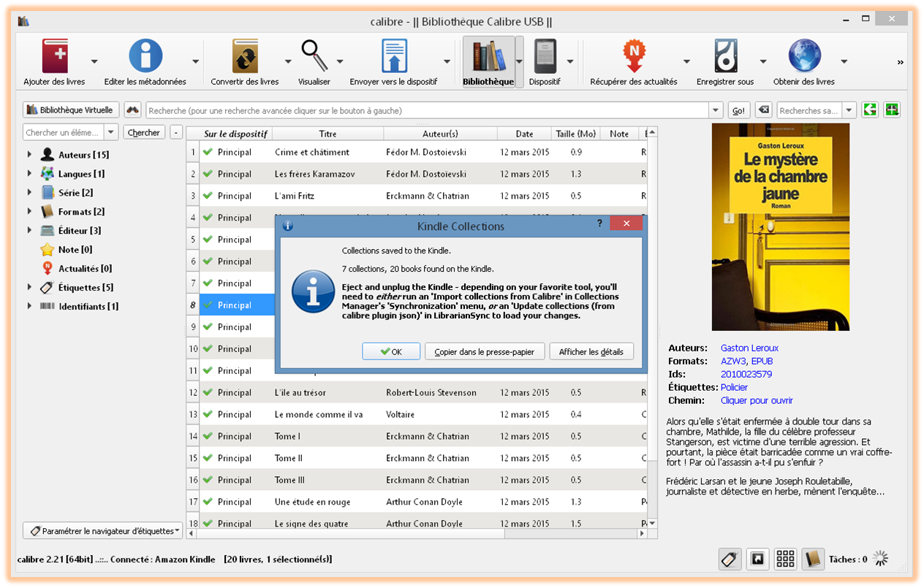Select Actualités [0] in tag browser
Screen dimensions: 924x588
(x=85, y=269)
